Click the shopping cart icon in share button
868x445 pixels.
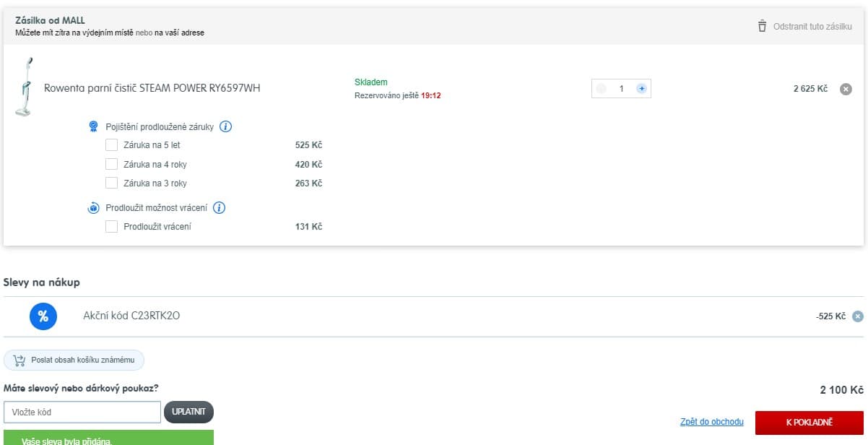[x=19, y=360]
